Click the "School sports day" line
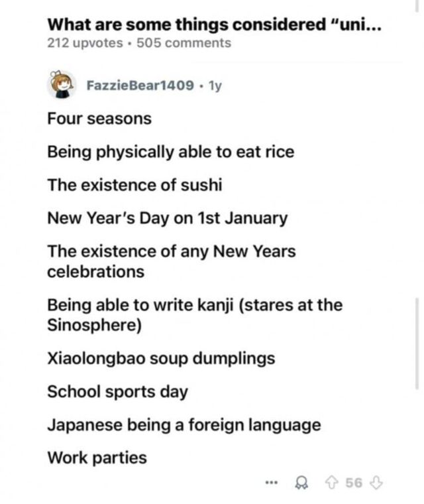The height and width of the screenshot is (504, 424). click(117, 391)
